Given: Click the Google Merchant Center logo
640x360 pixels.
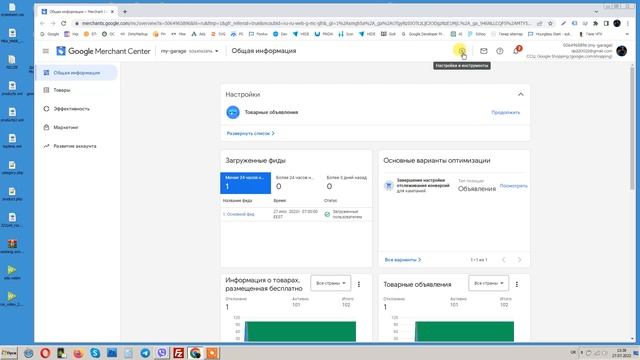Looking at the screenshot, I should 103,51.
